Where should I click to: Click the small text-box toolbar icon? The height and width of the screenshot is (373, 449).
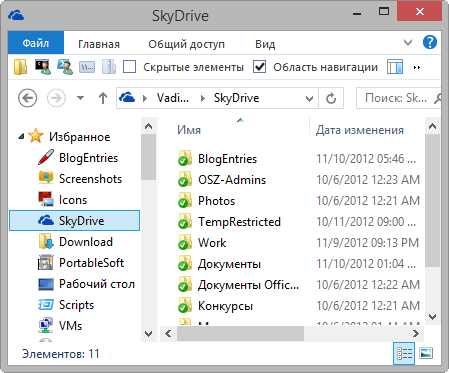pos(87,67)
